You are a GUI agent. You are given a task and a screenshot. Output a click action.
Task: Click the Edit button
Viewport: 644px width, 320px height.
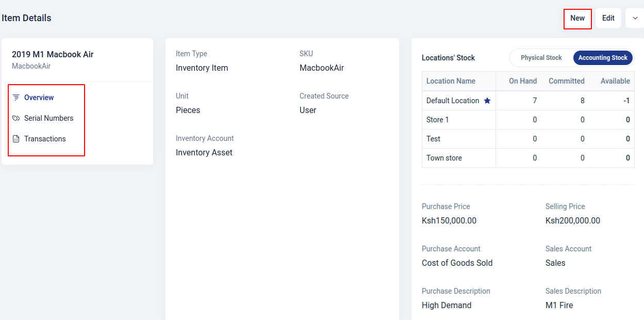tap(608, 18)
